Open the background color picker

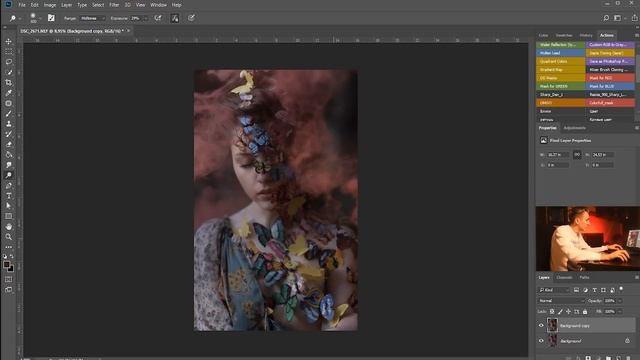coord(11,269)
